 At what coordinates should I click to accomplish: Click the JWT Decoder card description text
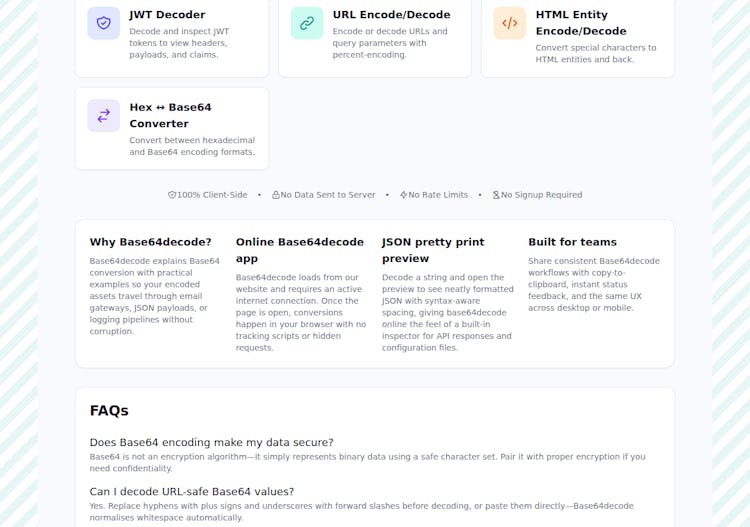pos(179,43)
